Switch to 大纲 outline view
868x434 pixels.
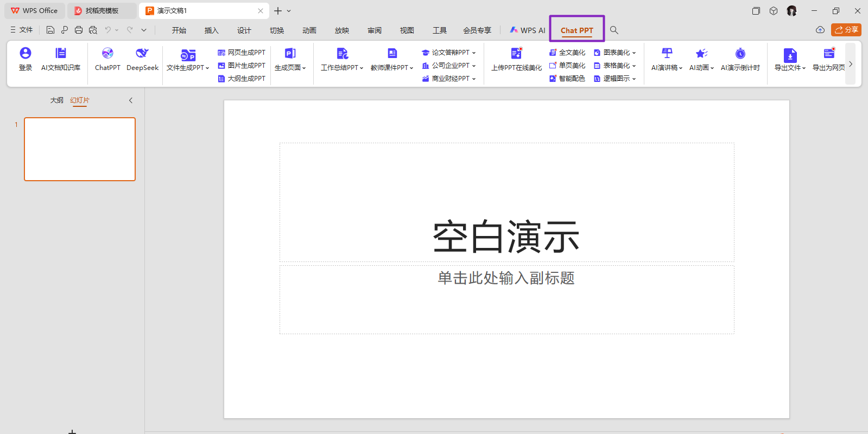point(56,100)
